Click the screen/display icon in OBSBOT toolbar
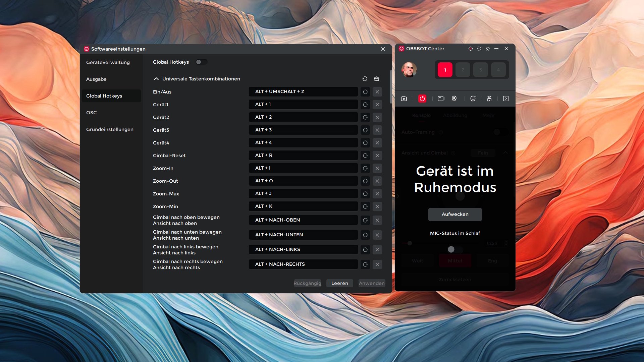Viewport: 644px width, 362px height. (441, 98)
